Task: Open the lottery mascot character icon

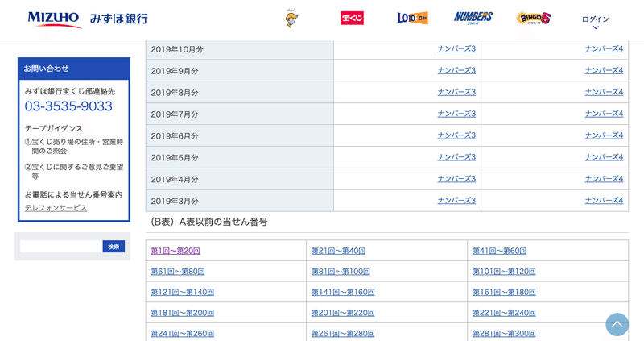Action: click(291, 18)
